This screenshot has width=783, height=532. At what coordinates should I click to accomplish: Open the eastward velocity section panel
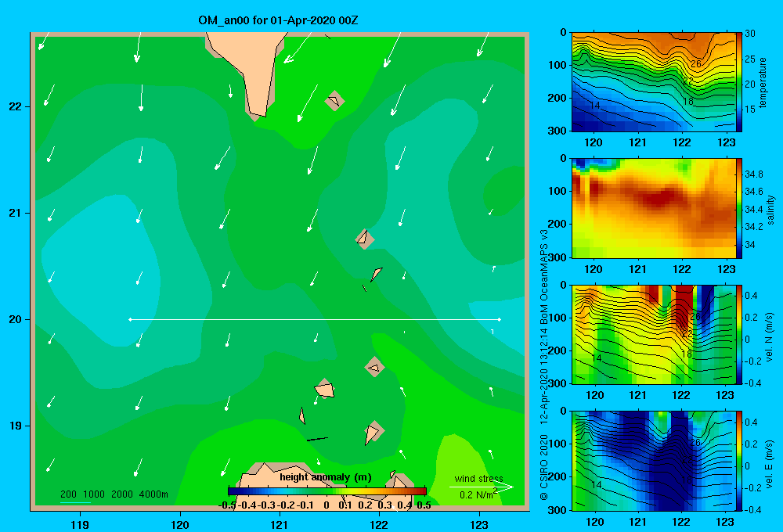[x=654, y=461]
